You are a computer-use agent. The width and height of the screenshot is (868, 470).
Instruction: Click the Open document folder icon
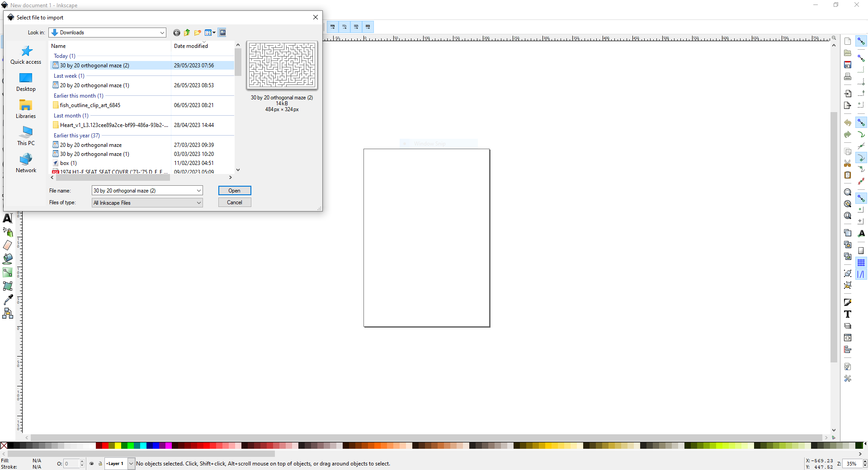(x=848, y=53)
